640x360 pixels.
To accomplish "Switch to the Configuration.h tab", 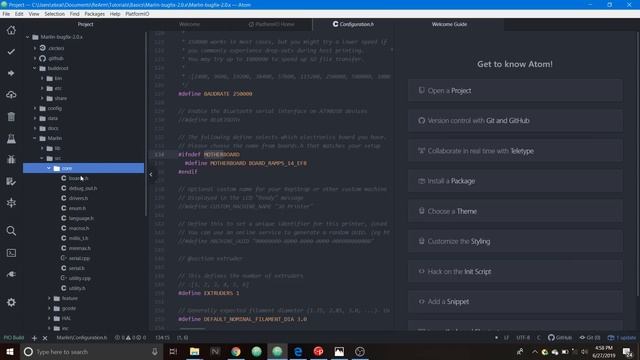I will tap(353, 24).
